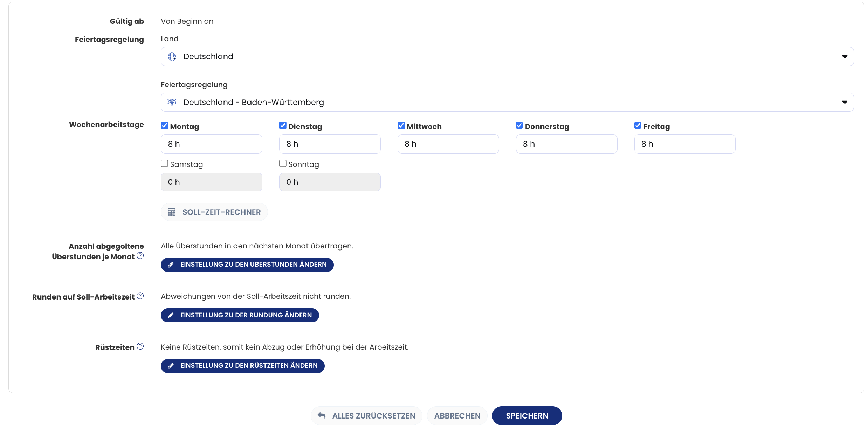Click help icon beside Runden auf Soll-Arbeitszeit
The width and height of the screenshot is (868, 436).
click(x=140, y=296)
